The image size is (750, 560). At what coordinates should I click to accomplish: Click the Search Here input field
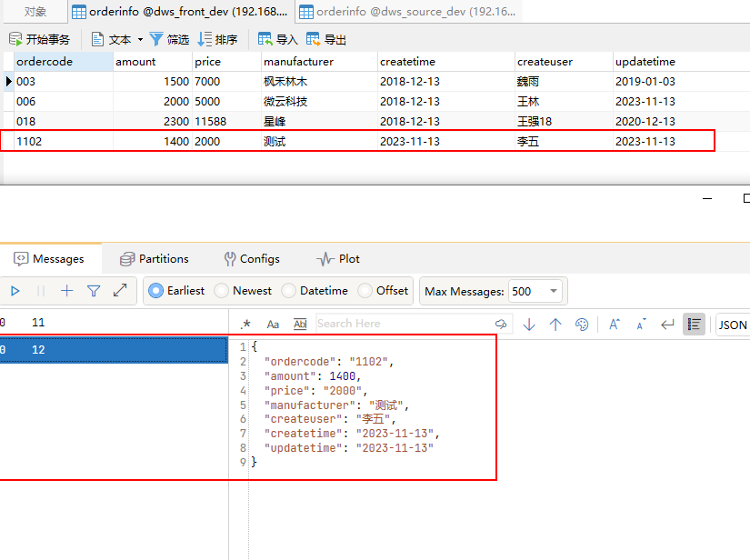[x=400, y=324]
